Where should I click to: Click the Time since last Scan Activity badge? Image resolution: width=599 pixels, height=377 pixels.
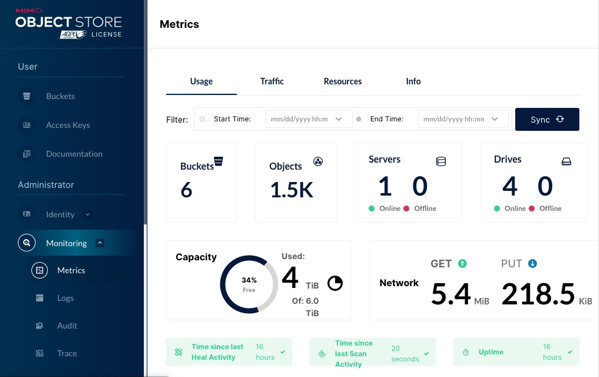pos(372,352)
